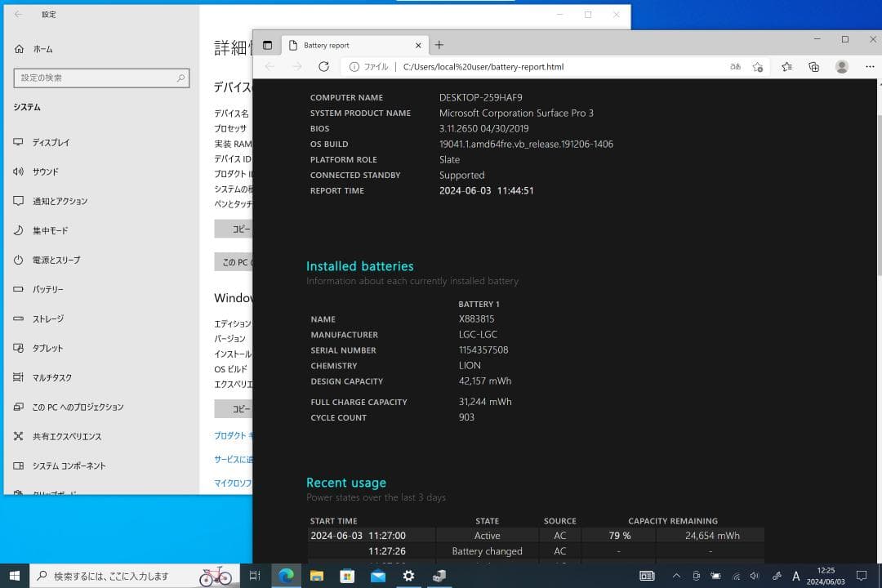
Task: Go forward in Edge browser
Action: 296,66
